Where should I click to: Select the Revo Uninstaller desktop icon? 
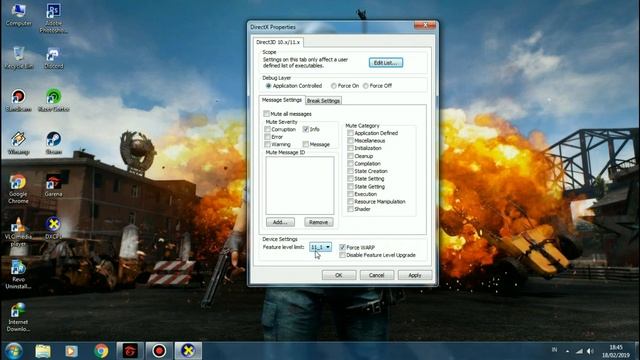coord(18,274)
